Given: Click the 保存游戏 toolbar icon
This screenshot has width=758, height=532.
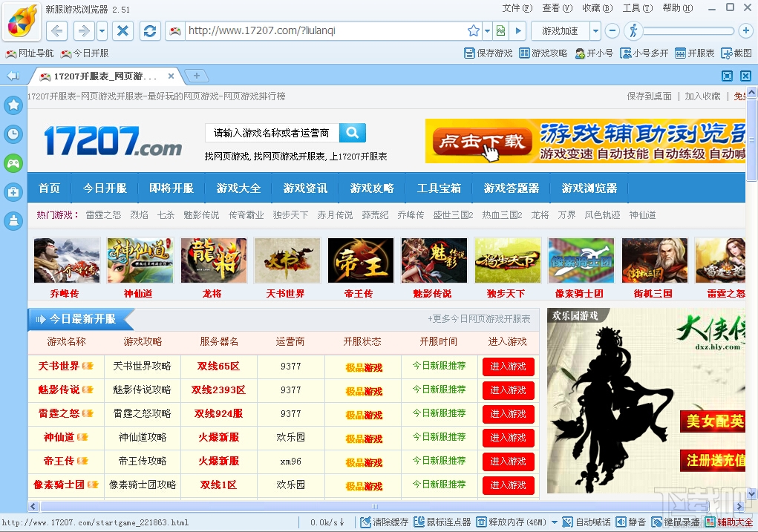Looking at the screenshot, I should coord(489,53).
